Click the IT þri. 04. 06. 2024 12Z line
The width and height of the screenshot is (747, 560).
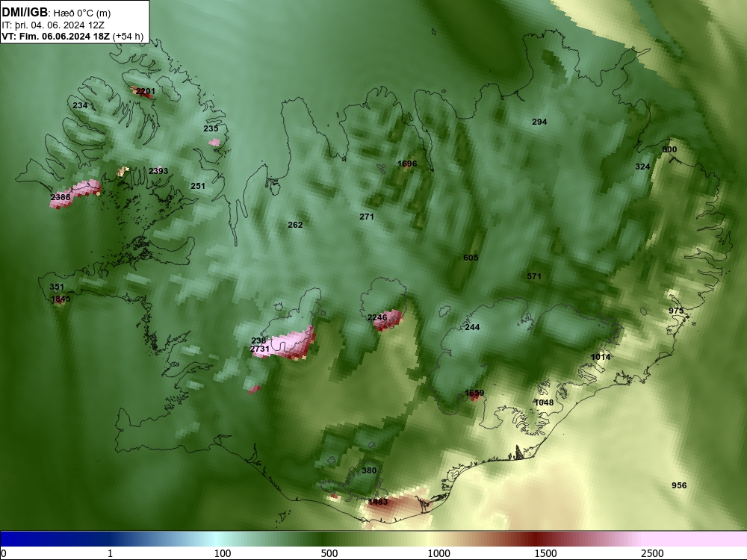(52, 25)
